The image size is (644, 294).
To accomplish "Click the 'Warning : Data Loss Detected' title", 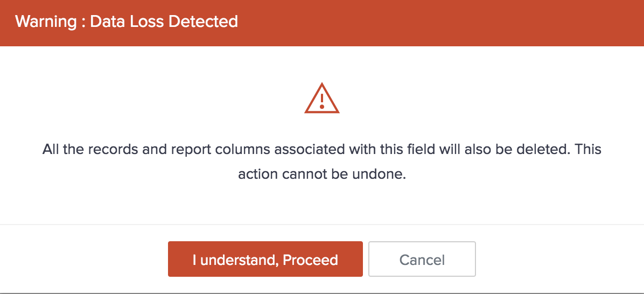I will (127, 22).
